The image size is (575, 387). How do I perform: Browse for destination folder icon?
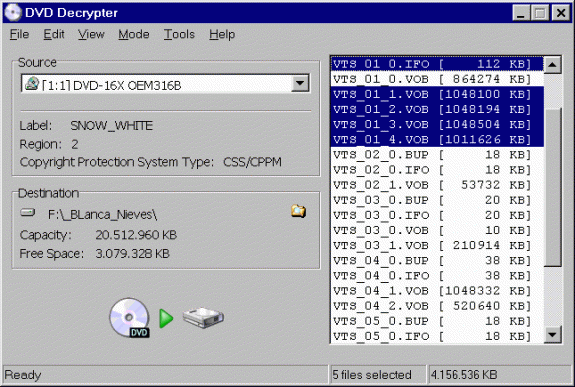coord(299,211)
